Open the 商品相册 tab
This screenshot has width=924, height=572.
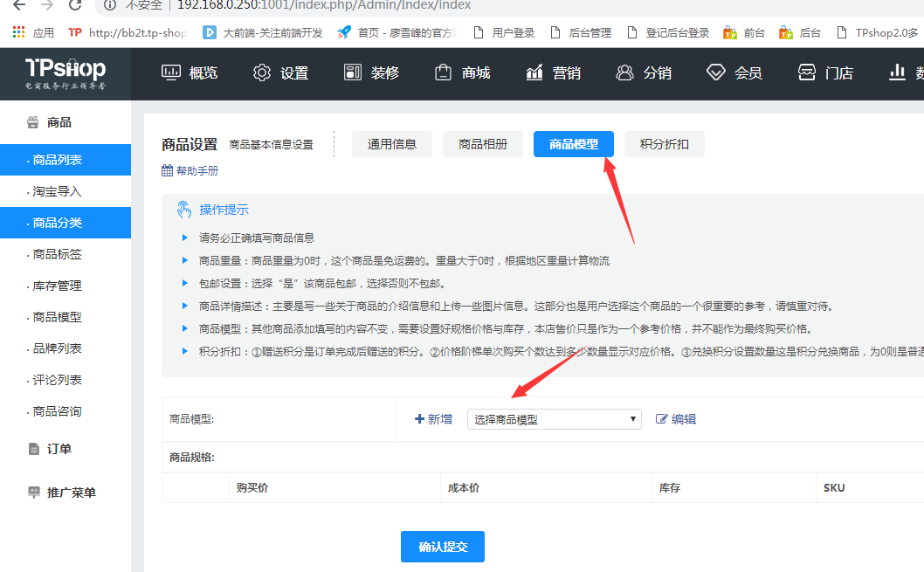(x=482, y=143)
